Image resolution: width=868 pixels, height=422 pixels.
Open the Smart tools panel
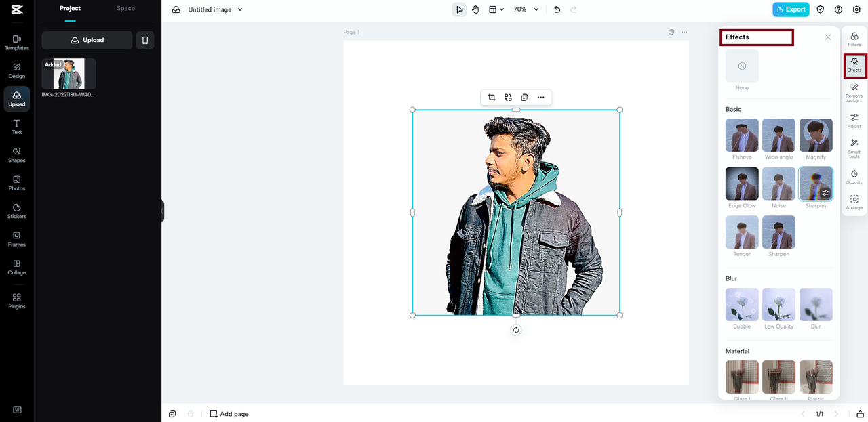coord(854,148)
